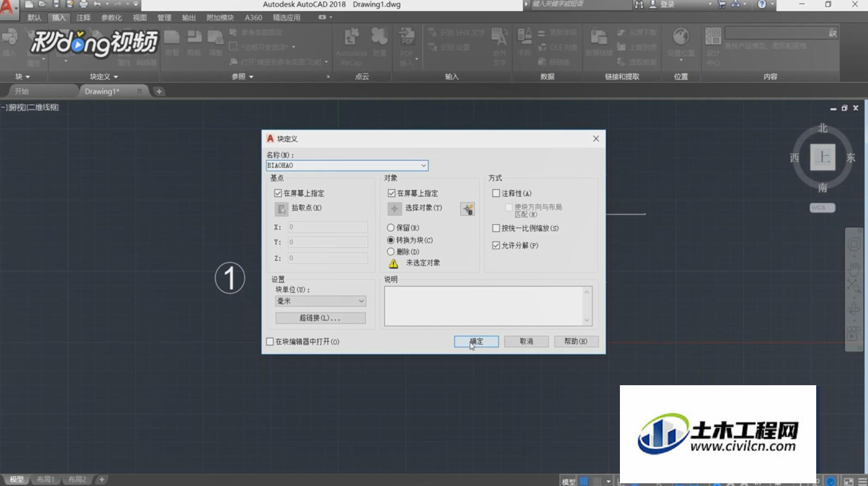The image size is (868, 486).
Task: Select the 保留(R) radio button
Action: pos(390,228)
